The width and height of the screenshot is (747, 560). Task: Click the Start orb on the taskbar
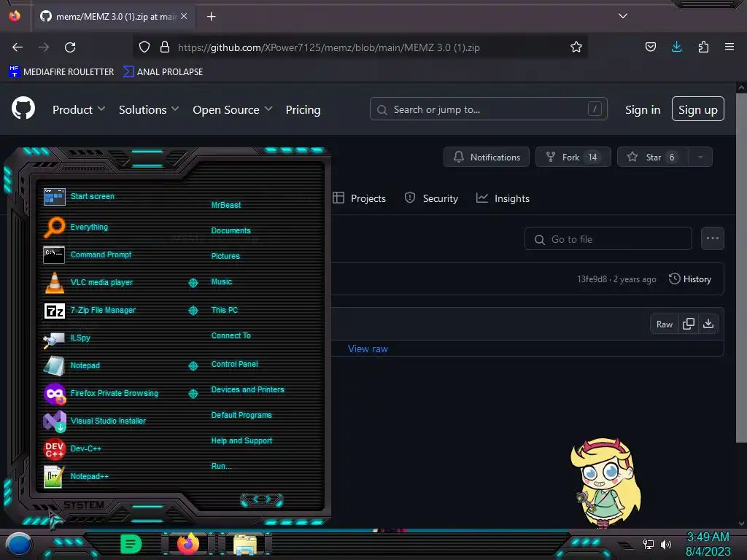pos(19,544)
